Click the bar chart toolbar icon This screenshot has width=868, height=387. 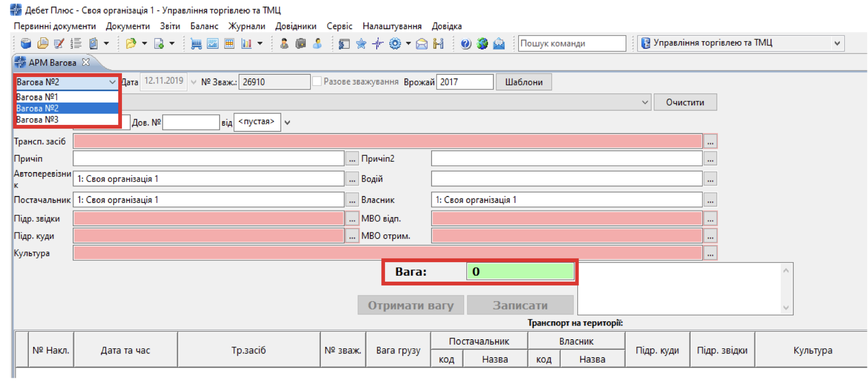(x=247, y=44)
